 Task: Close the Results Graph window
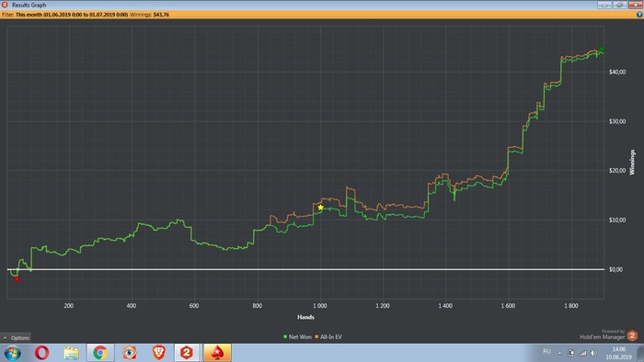[x=635, y=5]
